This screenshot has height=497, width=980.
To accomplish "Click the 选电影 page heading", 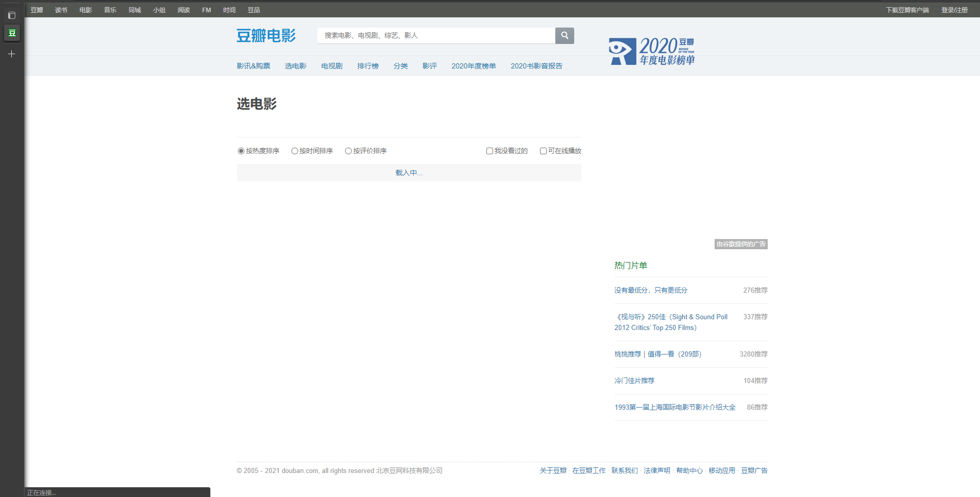I will [257, 104].
